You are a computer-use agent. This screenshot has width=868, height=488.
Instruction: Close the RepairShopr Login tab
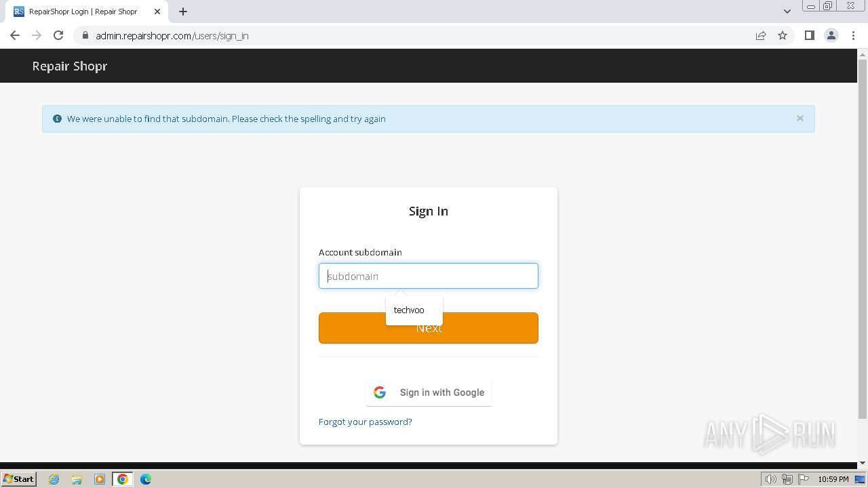pyautogui.click(x=157, y=12)
